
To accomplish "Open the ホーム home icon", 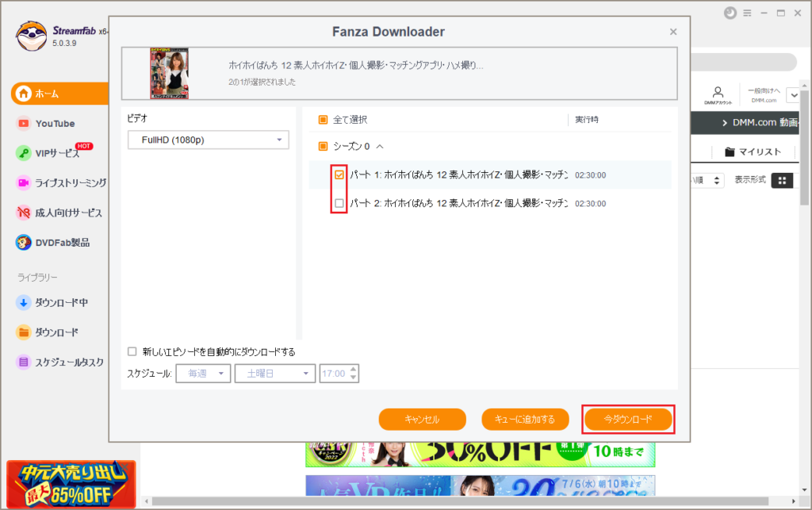I will [23, 94].
